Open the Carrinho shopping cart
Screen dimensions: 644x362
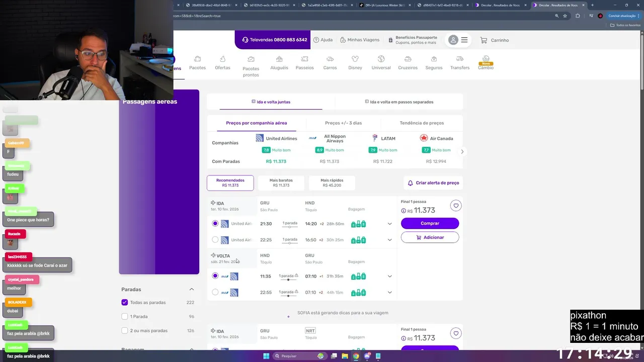click(x=494, y=40)
